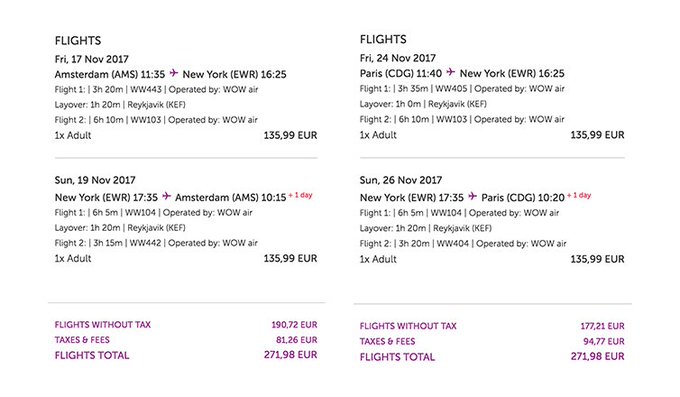Click the WW442 flight number text
The image size is (680, 397).
click(145, 243)
